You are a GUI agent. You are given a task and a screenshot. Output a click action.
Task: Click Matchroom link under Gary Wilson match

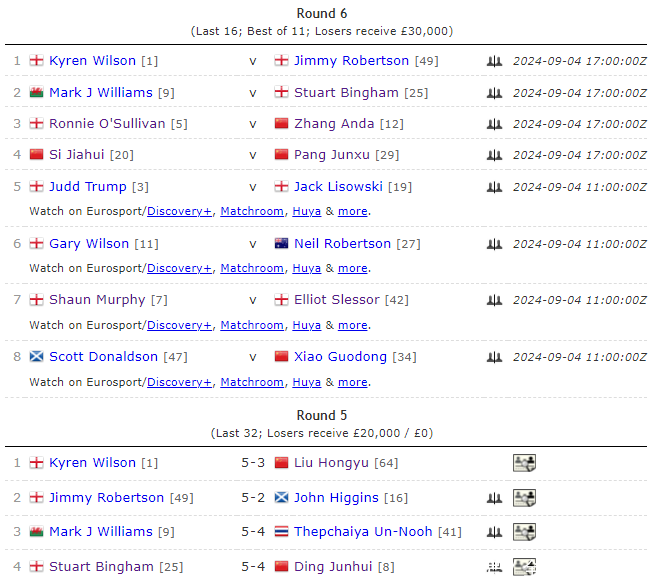pyautogui.click(x=251, y=268)
